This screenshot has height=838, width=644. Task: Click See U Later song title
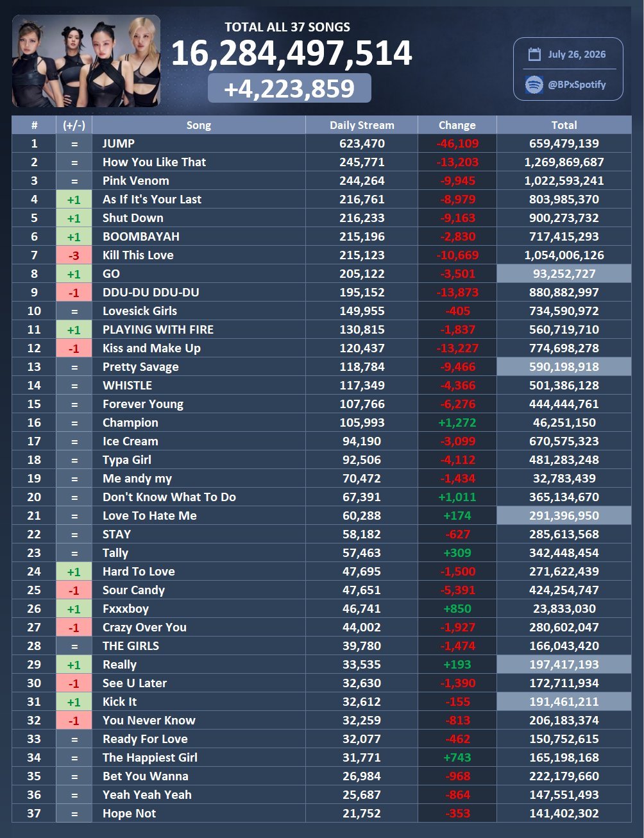click(135, 683)
